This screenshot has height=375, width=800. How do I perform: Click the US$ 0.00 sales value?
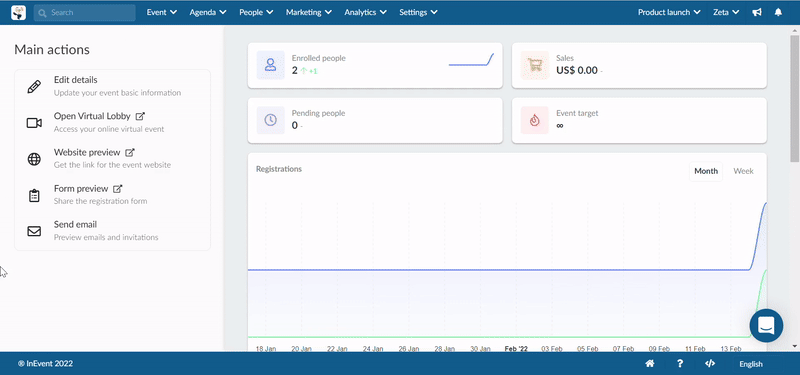coord(577,70)
